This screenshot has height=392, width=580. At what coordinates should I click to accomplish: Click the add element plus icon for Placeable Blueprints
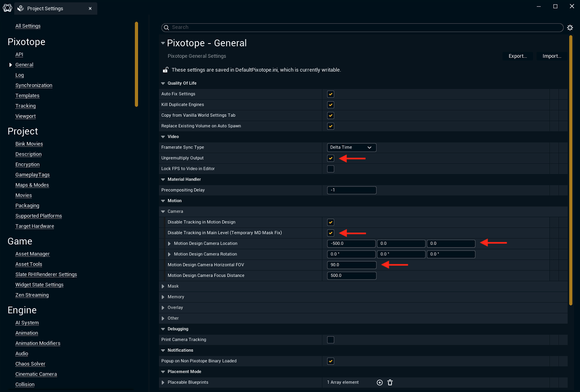(379, 383)
